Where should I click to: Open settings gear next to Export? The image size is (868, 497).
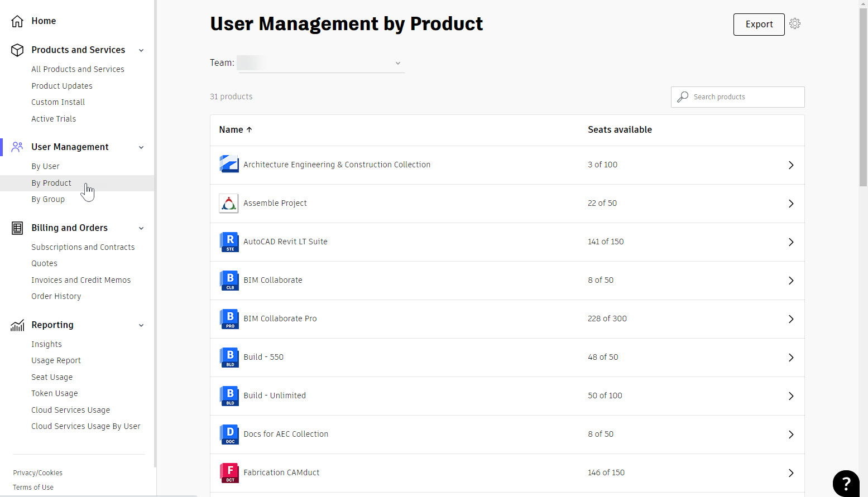[x=795, y=23]
